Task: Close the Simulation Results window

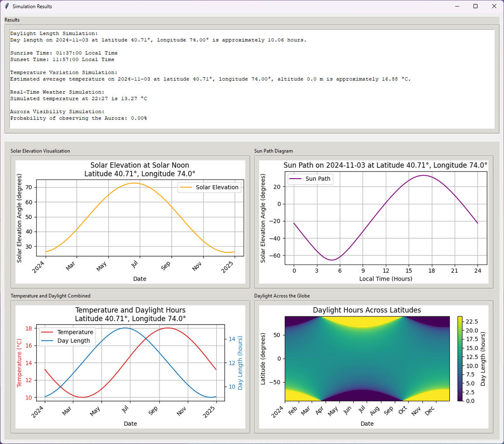Action: pyautogui.click(x=494, y=6)
